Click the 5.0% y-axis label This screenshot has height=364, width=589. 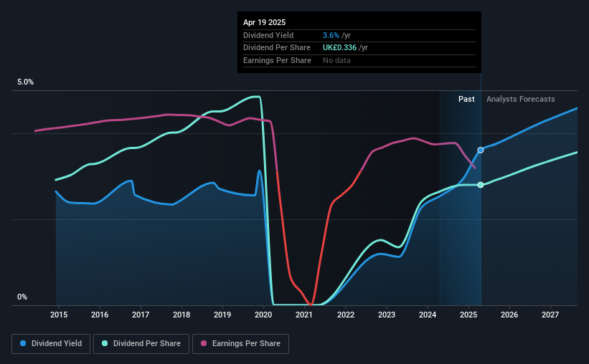tap(26, 82)
